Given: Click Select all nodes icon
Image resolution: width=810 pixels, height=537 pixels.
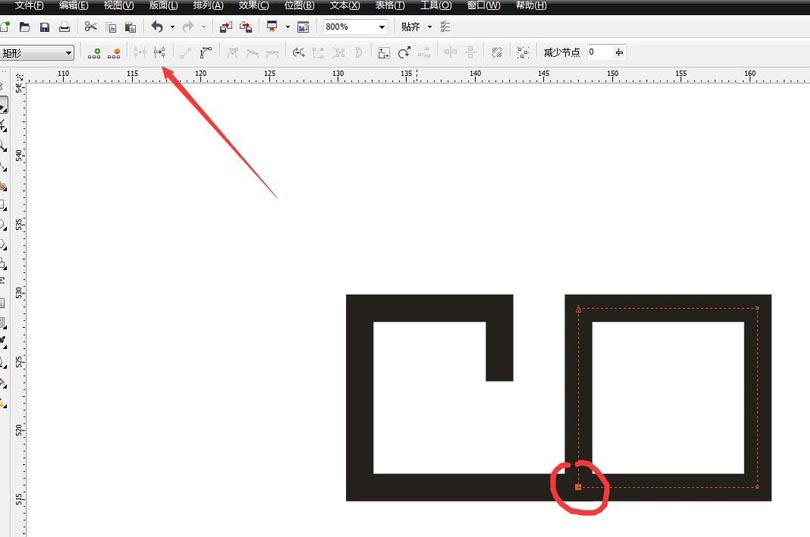Looking at the screenshot, I should (x=523, y=53).
